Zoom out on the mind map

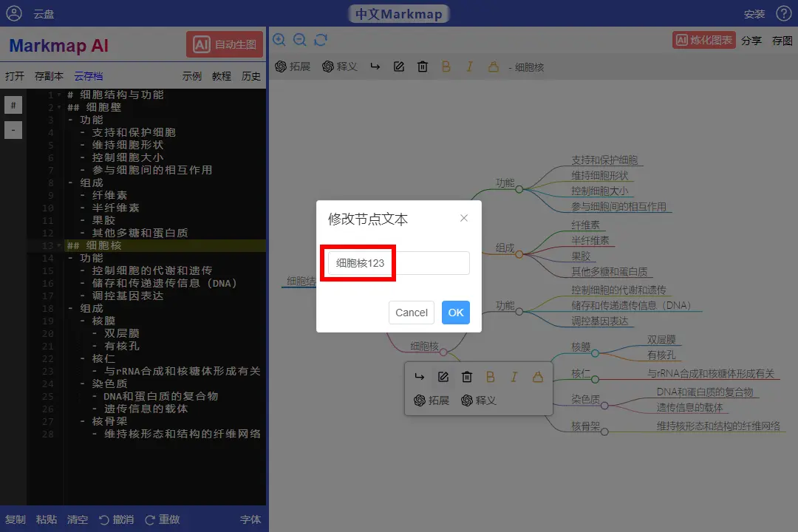[300, 40]
